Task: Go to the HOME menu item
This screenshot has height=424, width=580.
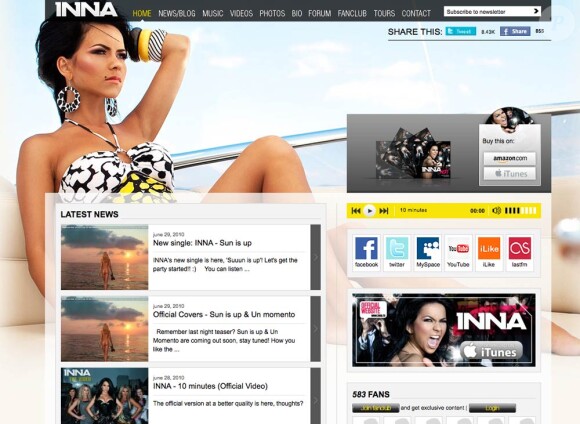Action: [142, 14]
